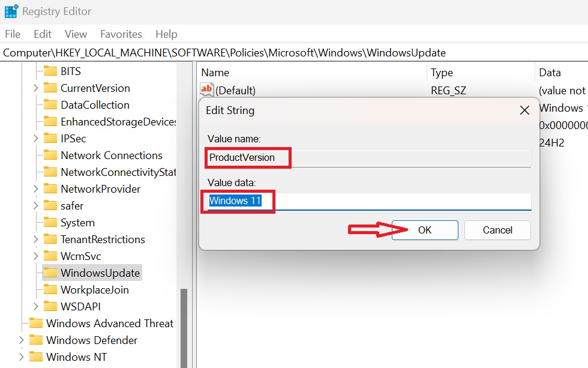The width and height of the screenshot is (588, 368).
Task: Click the WorkplaceJoin folder icon
Action: pos(50,289)
